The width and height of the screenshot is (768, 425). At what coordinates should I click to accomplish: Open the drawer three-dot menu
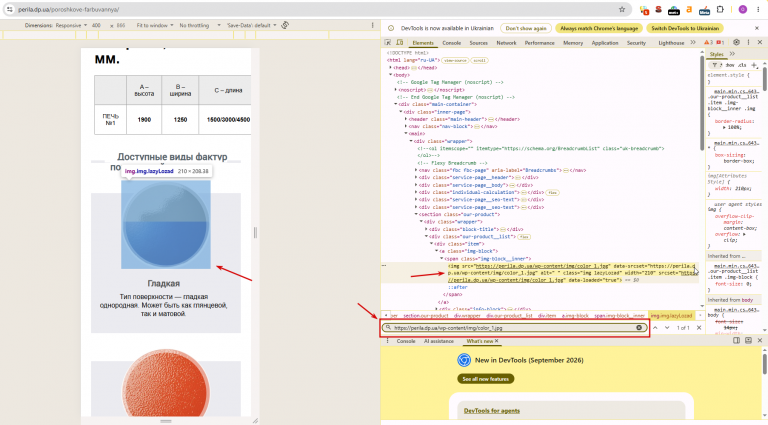[x=387, y=340]
